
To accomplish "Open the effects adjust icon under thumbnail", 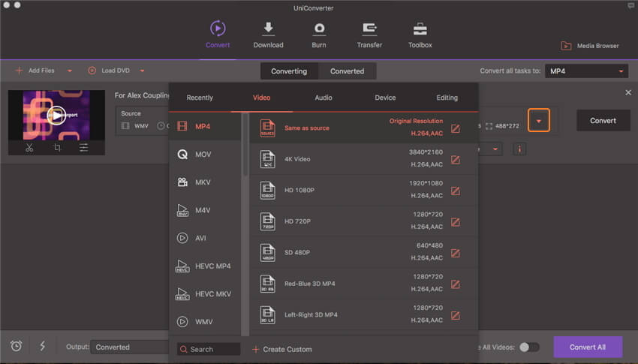I will click(x=84, y=148).
